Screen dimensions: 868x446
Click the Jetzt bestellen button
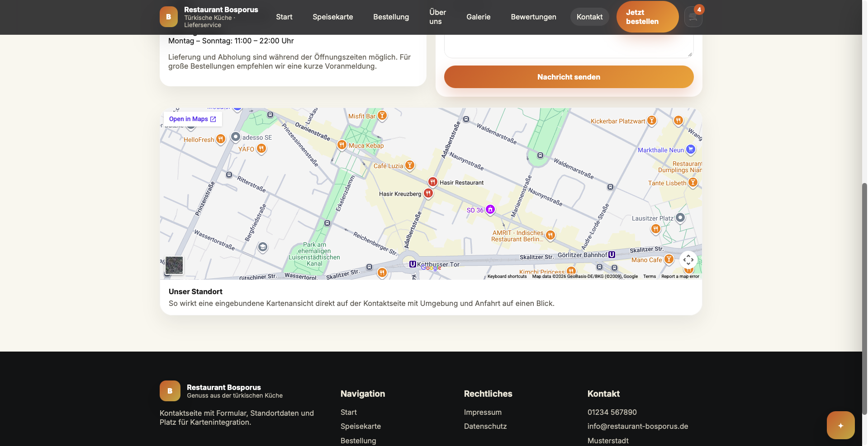point(647,17)
